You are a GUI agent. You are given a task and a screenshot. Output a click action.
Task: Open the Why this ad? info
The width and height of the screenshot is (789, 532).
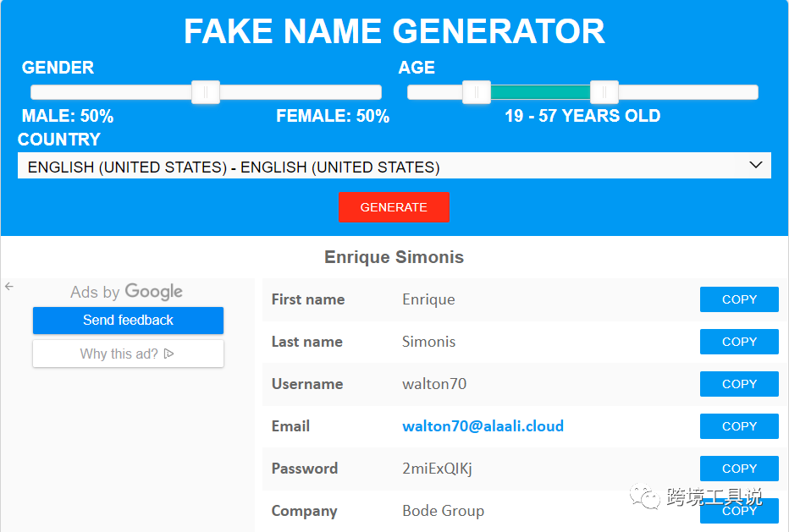click(x=128, y=354)
